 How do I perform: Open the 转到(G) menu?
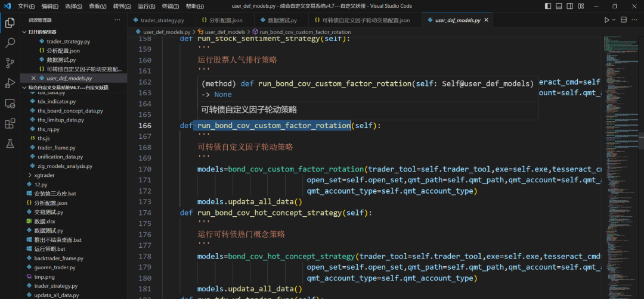click(x=122, y=6)
